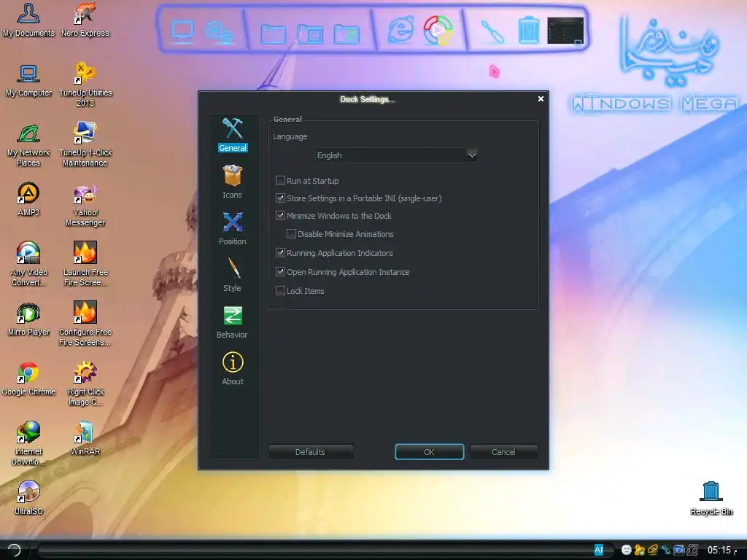747x560 pixels.
Task: Close the Dock Settings dialog
Action: (x=541, y=99)
